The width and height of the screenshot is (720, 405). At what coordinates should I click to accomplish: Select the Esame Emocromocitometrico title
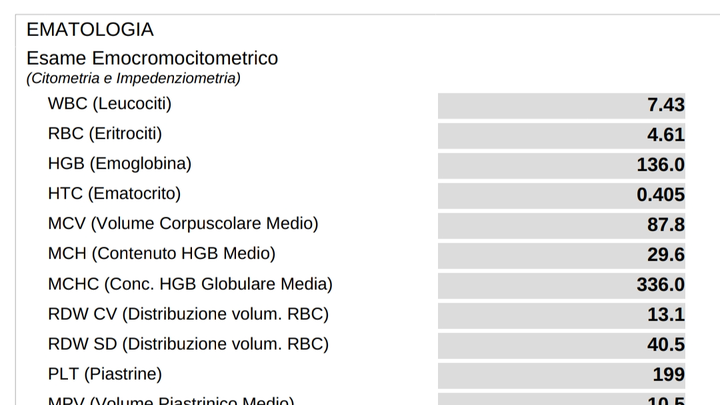point(152,58)
